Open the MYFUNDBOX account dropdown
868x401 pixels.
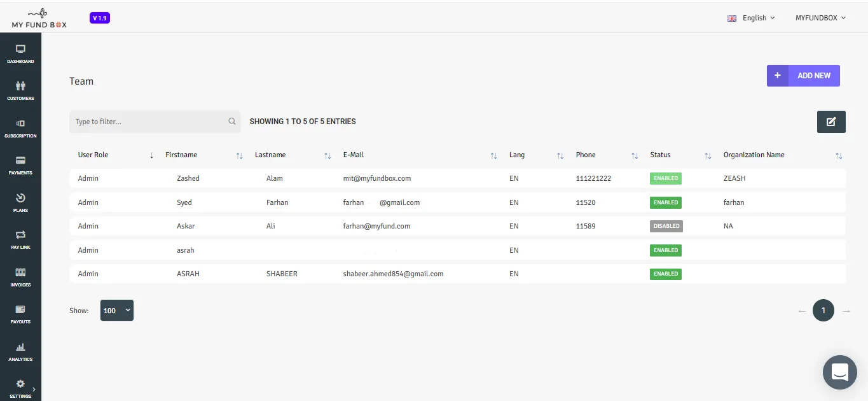(x=820, y=18)
